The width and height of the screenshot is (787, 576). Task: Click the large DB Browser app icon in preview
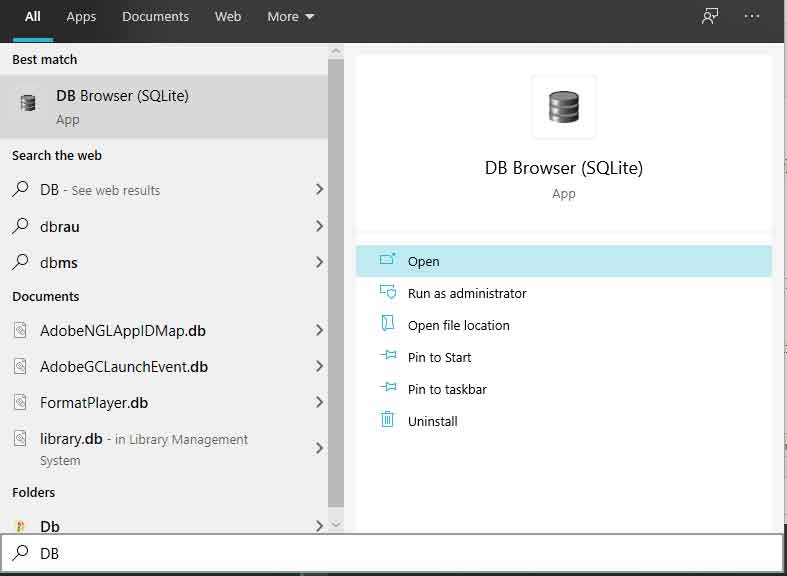tap(564, 107)
